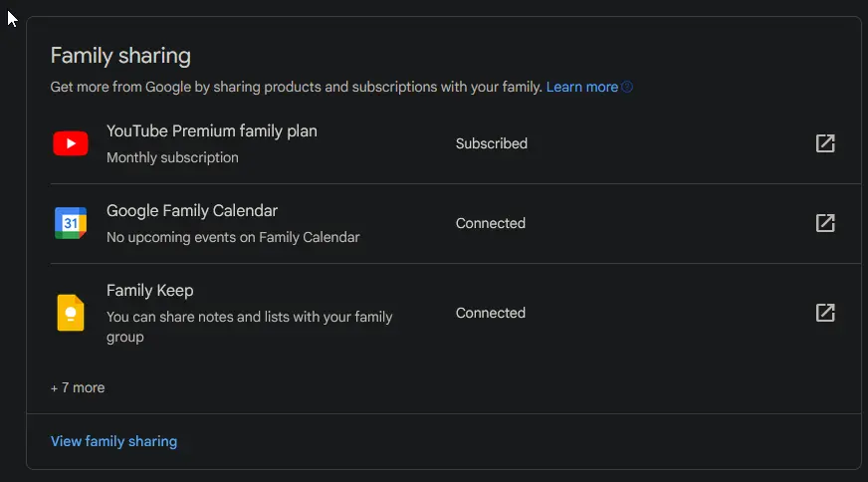
Task: Open Family Keep external link icon
Action: point(825,313)
